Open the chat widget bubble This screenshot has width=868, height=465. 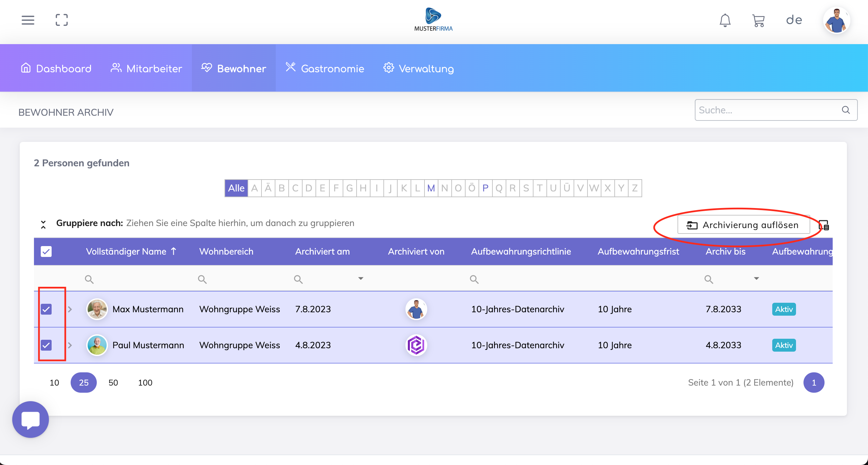31,420
